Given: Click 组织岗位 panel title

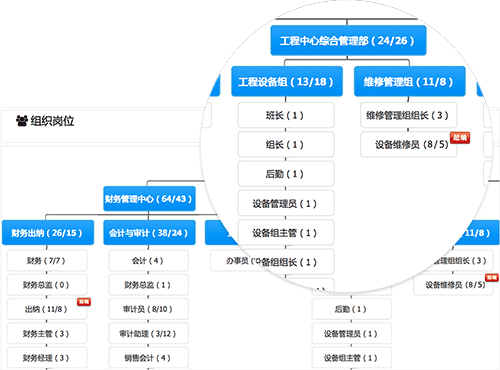Looking at the screenshot, I should click(x=52, y=121).
